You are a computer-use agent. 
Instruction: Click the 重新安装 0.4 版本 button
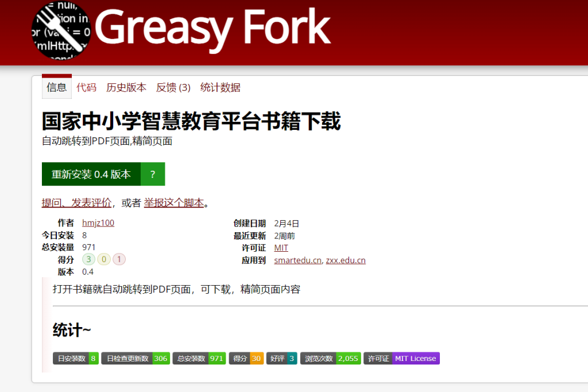(91, 174)
